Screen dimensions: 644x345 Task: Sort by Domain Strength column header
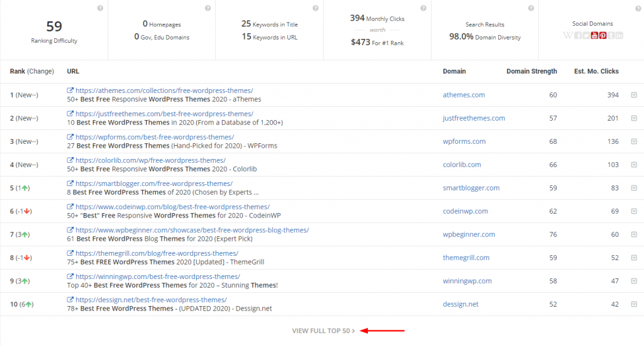pyautogui.click(x=531, y=72)
